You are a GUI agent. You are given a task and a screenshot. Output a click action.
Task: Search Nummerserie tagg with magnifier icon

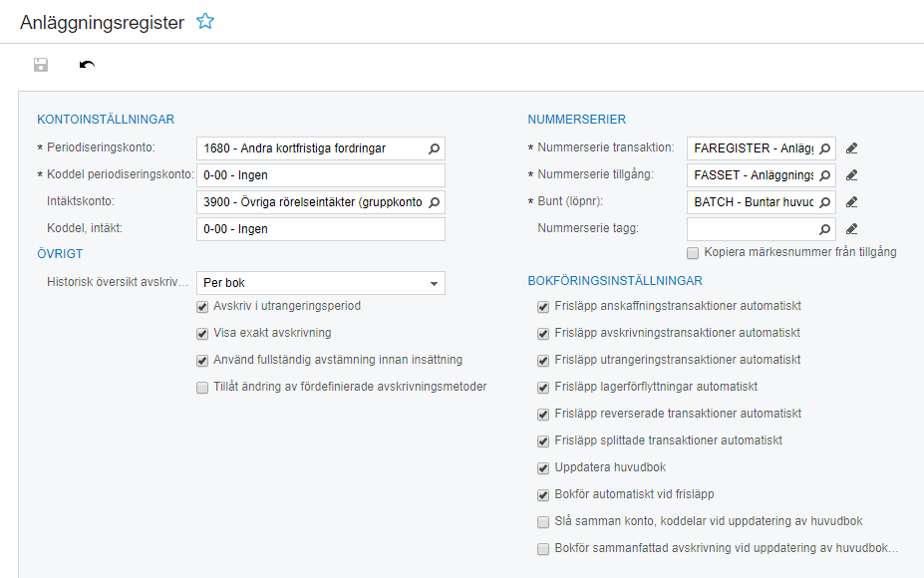[x=824, y=229]
